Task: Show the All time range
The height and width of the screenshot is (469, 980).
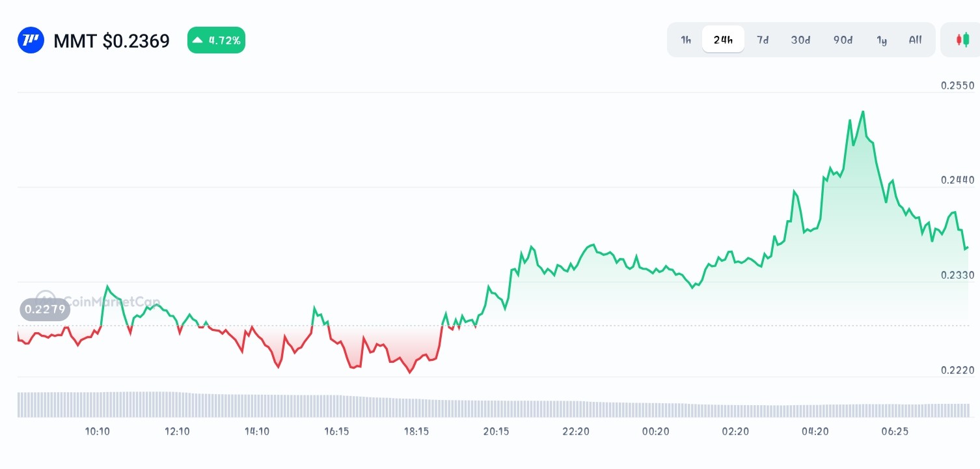Action: pyautogui.click(x=916, y=40)
